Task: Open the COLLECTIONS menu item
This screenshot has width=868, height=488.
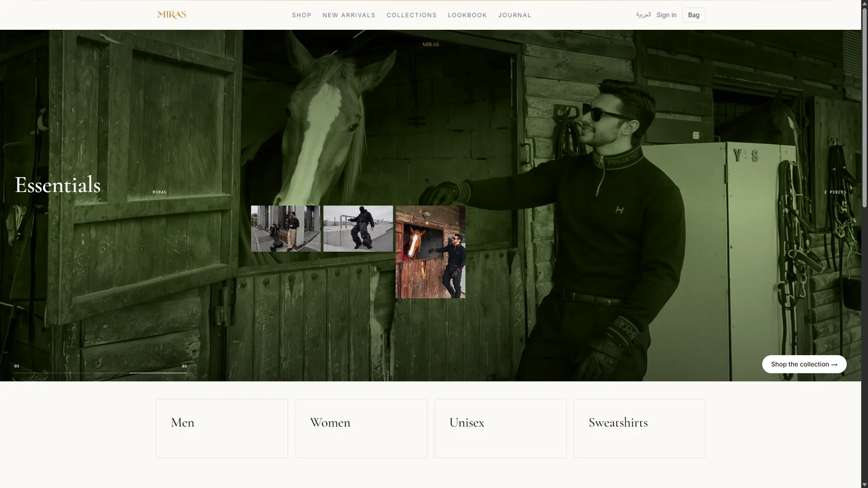Action: 412,15
